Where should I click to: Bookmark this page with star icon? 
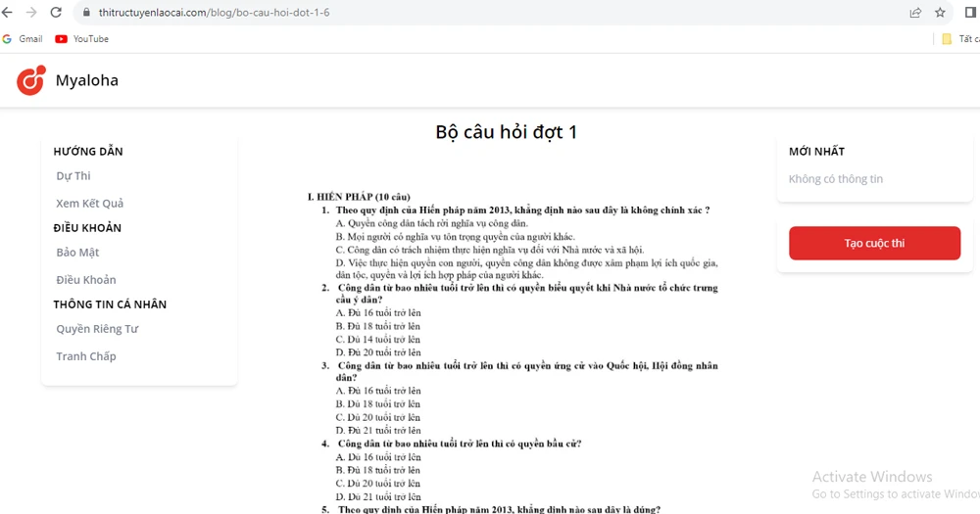(x=941, y=13)
